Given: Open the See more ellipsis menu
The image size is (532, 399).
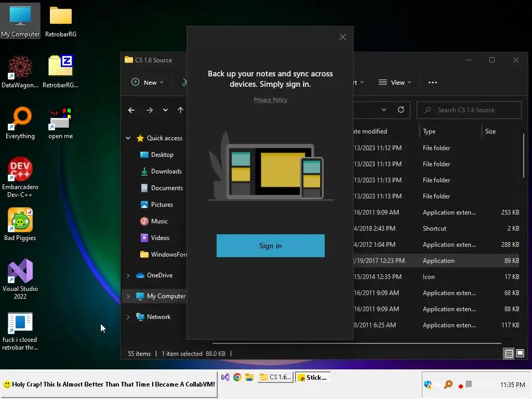Looking at the screenshot, I should click(433, 83).
